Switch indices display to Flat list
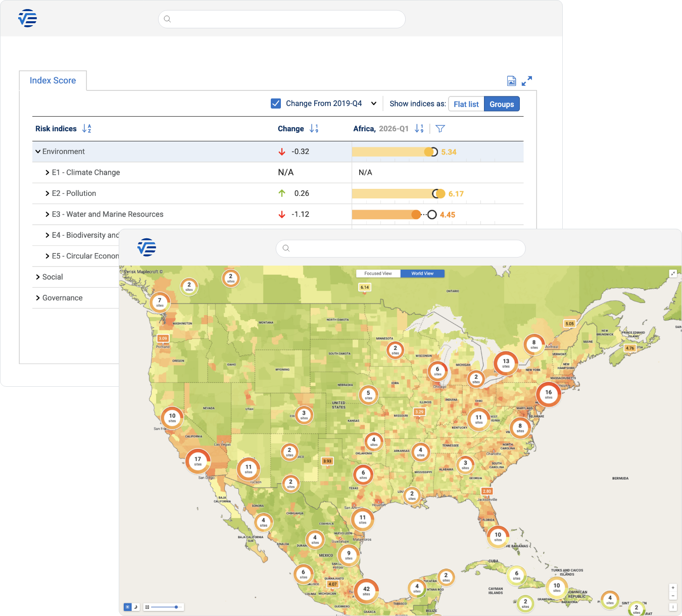 [466, 104]
